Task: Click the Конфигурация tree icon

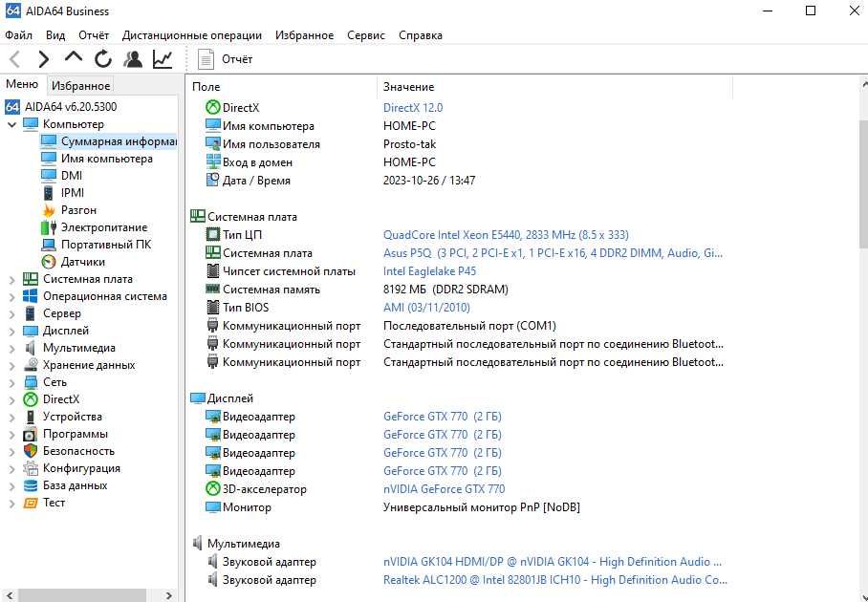Action: 31,468
